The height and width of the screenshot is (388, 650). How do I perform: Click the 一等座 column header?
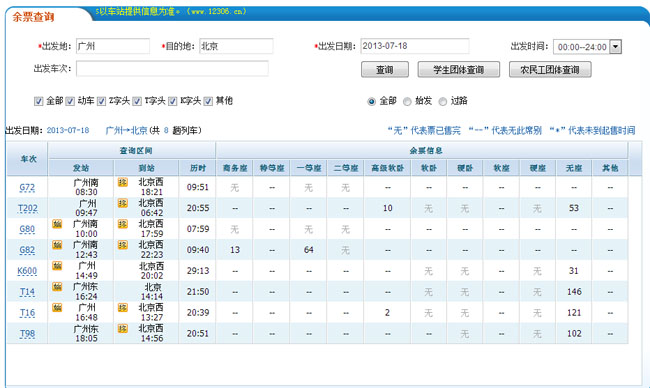(x=309, y=168)
